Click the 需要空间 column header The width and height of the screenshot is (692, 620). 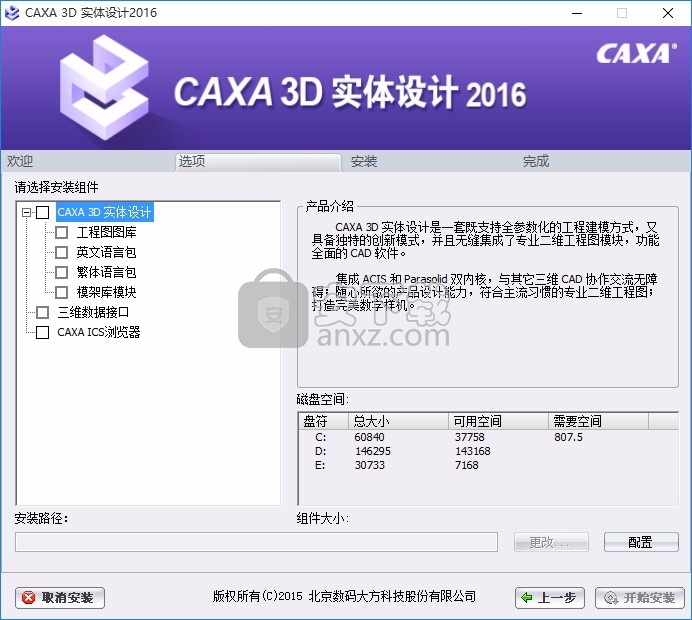(598, 421)
